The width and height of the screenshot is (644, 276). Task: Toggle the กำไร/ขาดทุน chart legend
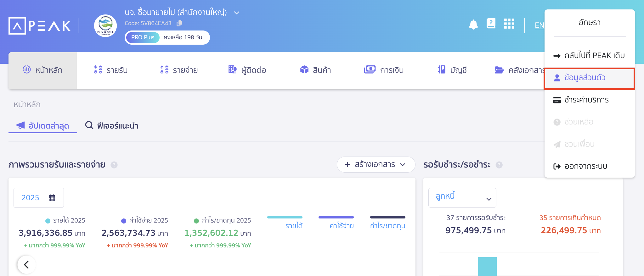pyautogui.click(x=387, y=222)
